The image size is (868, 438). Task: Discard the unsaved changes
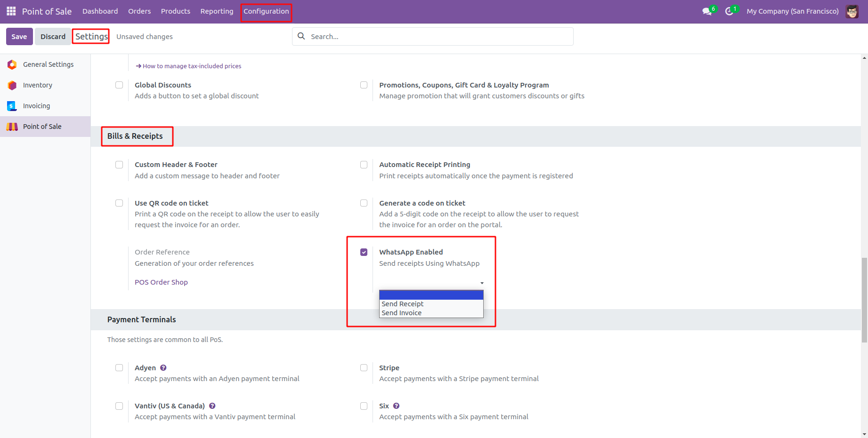click(53, 37)
